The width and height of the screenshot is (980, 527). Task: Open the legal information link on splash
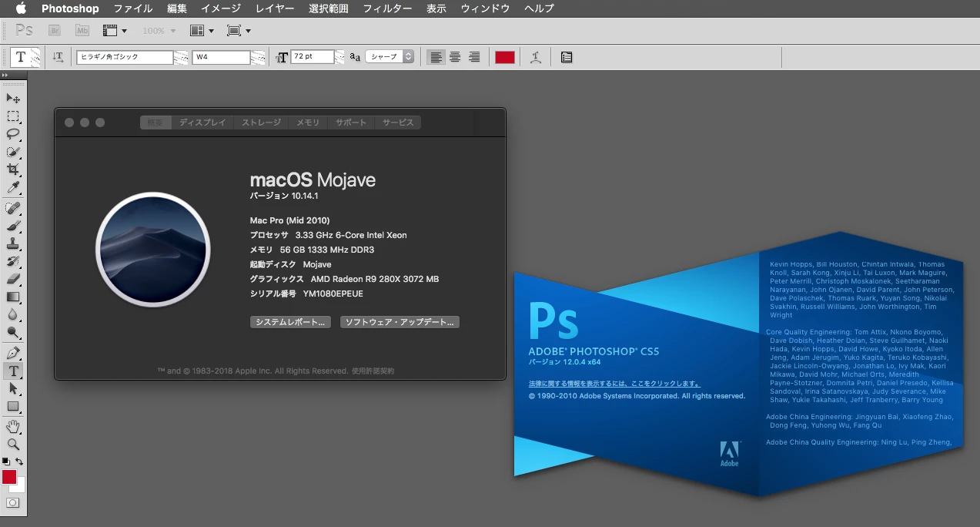point(614,384)
